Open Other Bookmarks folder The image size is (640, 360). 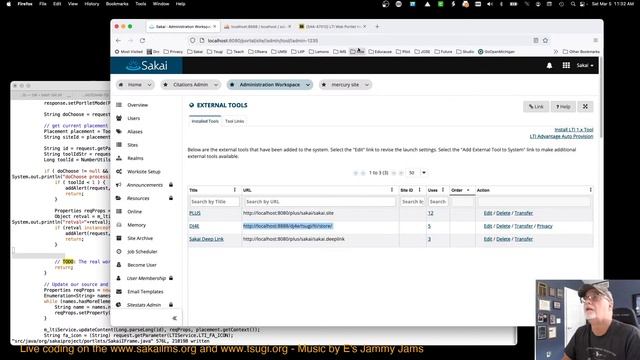tap(581, 52)
